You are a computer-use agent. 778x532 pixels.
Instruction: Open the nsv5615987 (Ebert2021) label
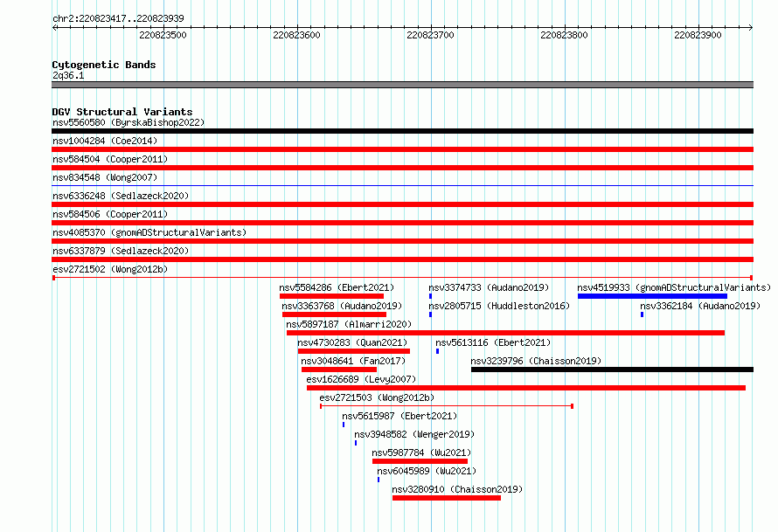coord(399,416)
